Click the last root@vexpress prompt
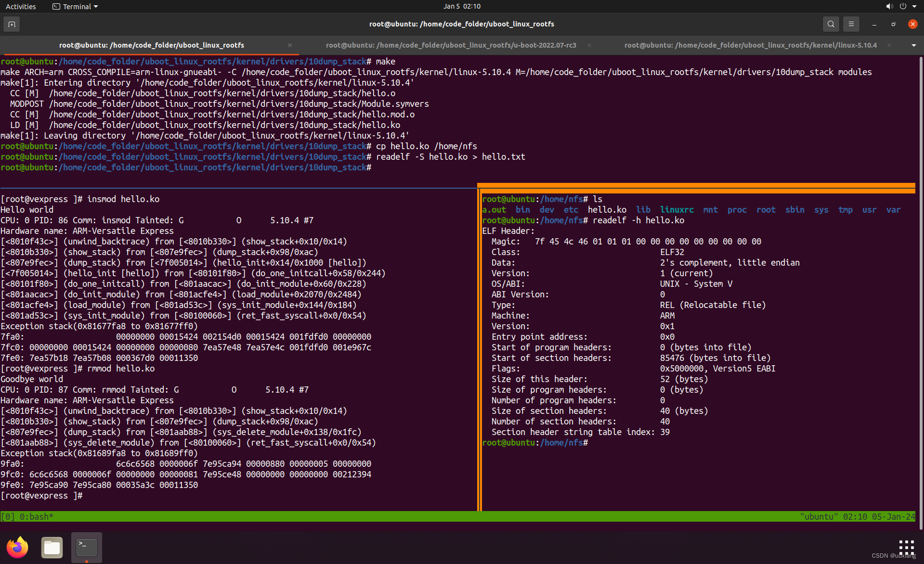924x564 pixels. click(41, 496)
